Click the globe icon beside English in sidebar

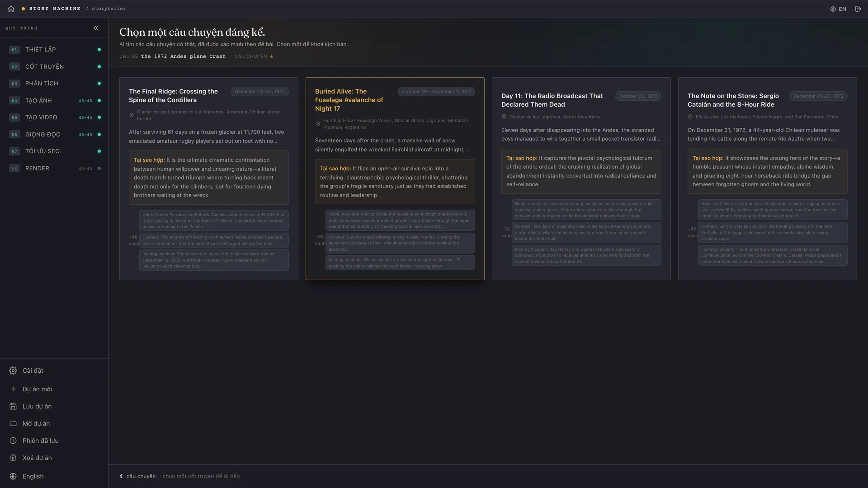[13, 476]
